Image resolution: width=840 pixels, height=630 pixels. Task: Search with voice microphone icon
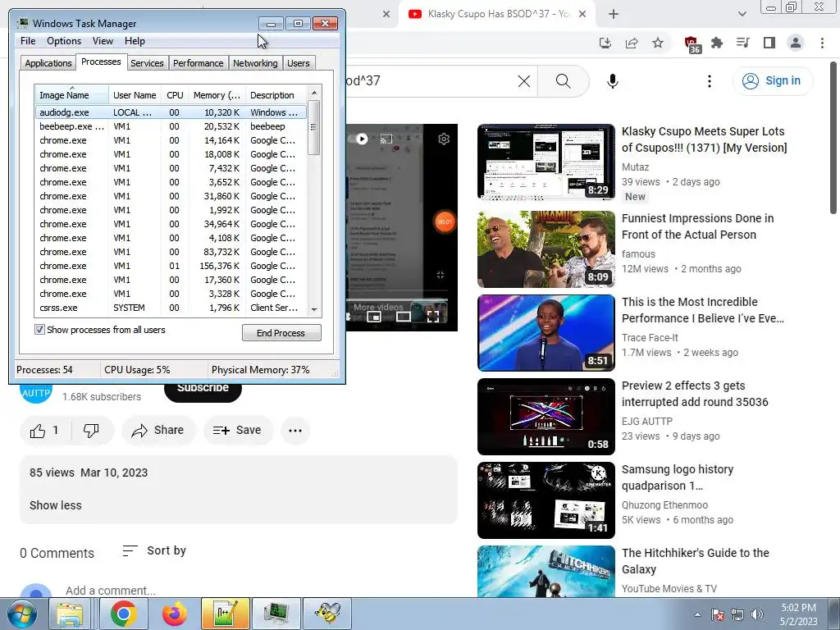(x=613, y=81)
